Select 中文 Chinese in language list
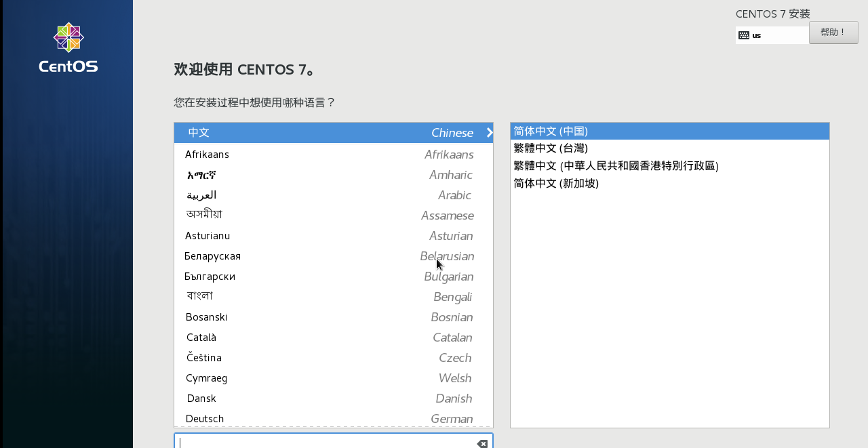 tap(334, 133)
